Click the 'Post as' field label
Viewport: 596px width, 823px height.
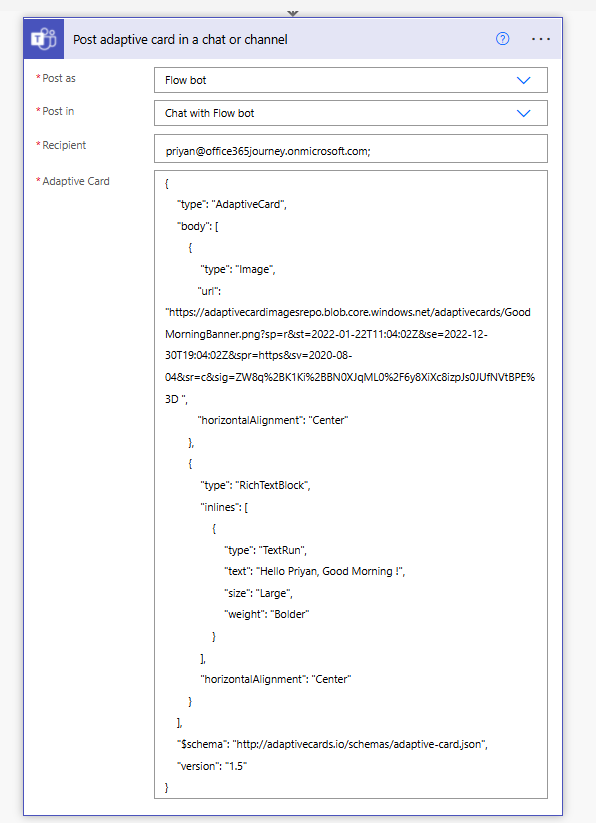tap(58, 78)
